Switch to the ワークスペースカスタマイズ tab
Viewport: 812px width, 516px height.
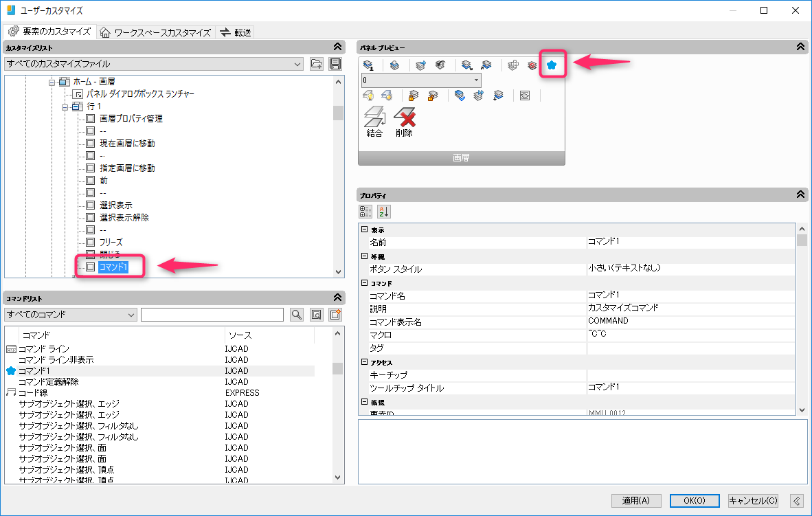click(x=156, y=32)
